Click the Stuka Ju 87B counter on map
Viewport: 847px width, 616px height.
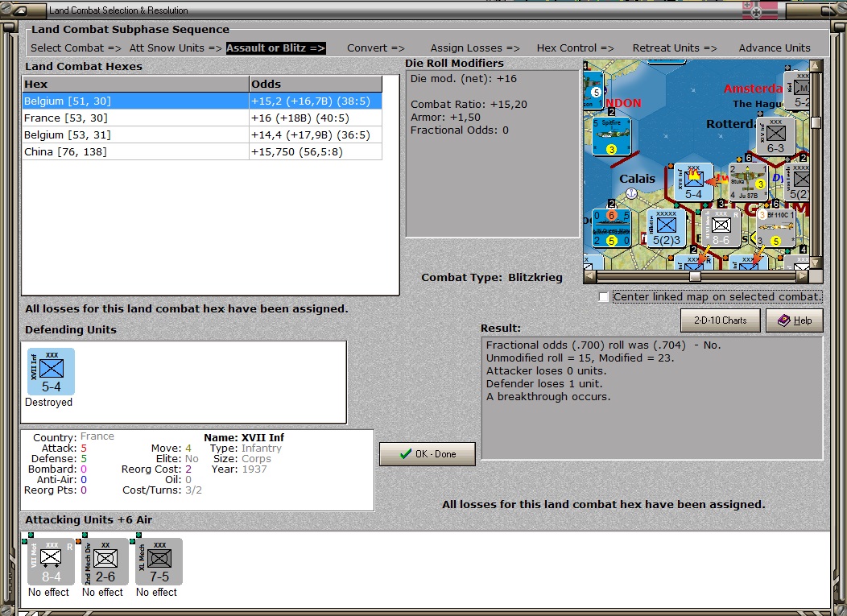[x=748, y=181]
